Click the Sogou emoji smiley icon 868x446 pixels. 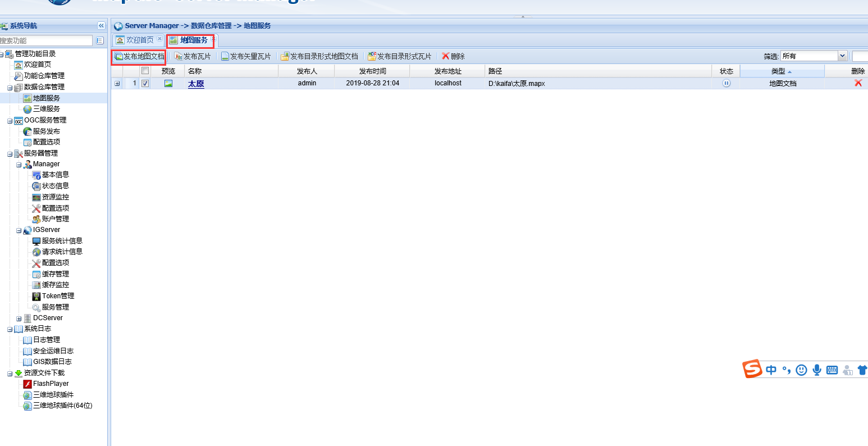[x=802, y=370]
